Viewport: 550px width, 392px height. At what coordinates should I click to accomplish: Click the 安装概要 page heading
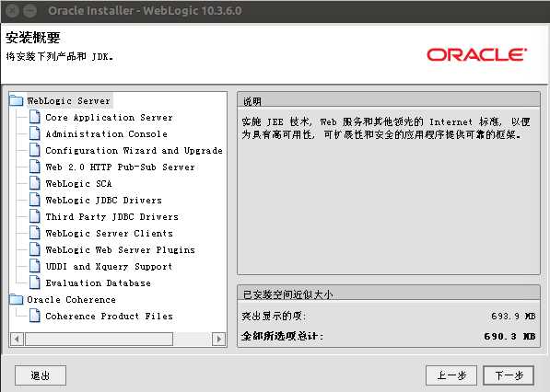click(x=33, y=38)
